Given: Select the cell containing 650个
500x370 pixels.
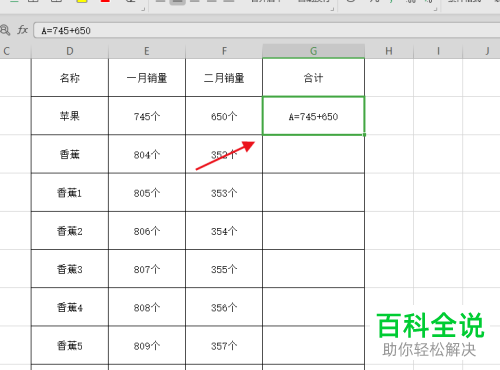Looking at the screenshot, I should (224, 116).
